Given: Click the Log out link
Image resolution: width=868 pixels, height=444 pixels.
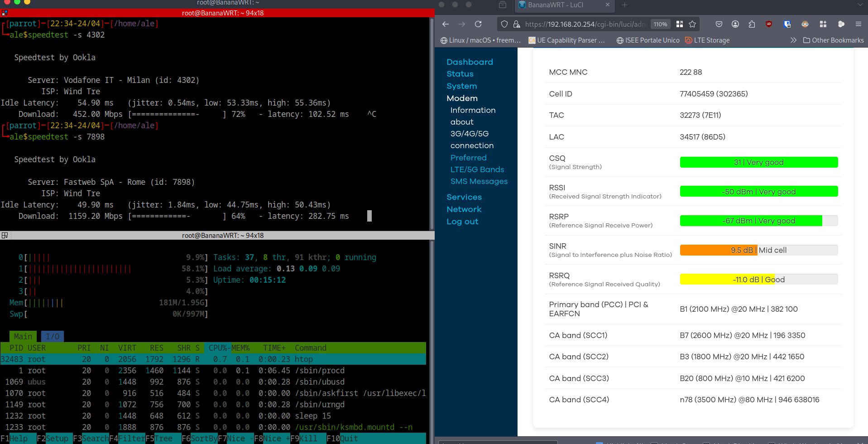Looking at the screenshot, I should (x=462, y=222).
